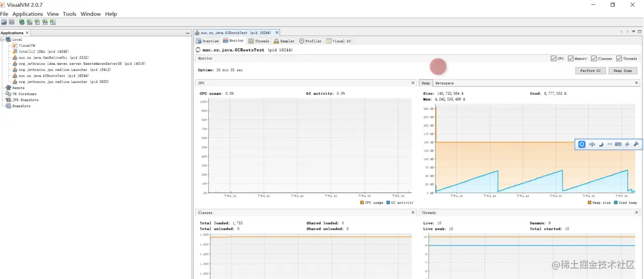Uncheck the Classes graph checkbox
The image size is (644, 279).
594,59
